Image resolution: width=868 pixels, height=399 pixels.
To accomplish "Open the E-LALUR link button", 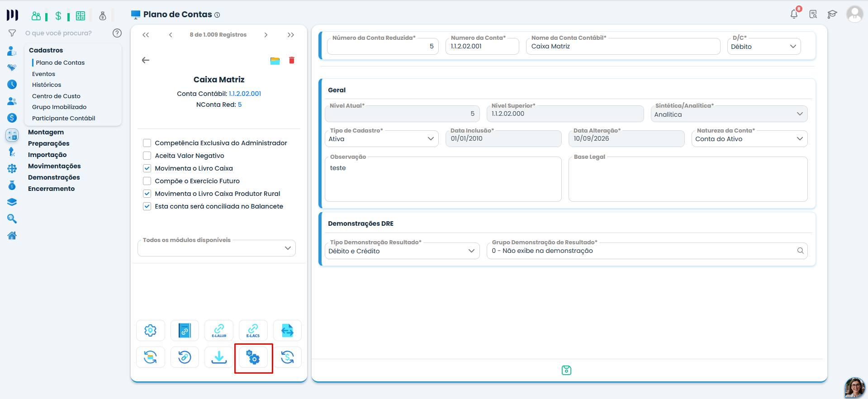I will pyautogui.click(x=219, y=331).
